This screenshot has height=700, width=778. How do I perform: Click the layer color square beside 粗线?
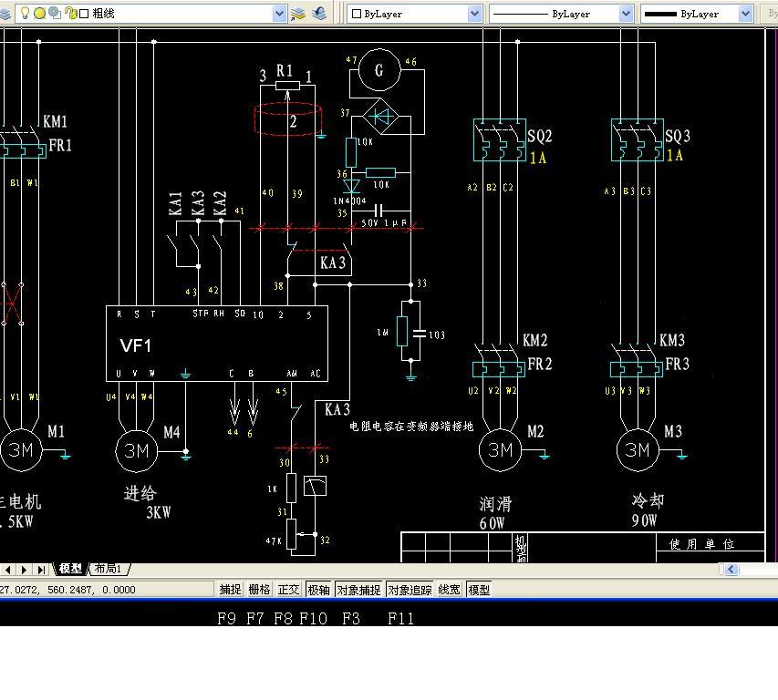(84, 14)
